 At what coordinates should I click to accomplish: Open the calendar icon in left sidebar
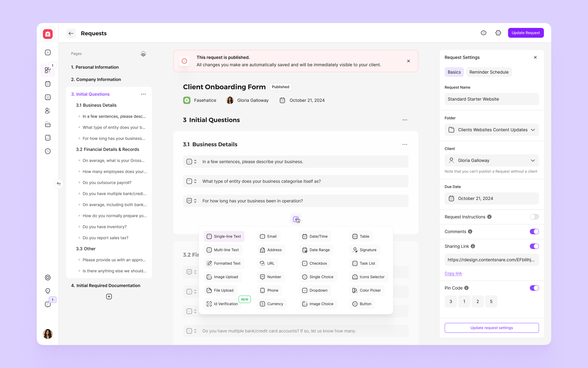tap(48, 84)
